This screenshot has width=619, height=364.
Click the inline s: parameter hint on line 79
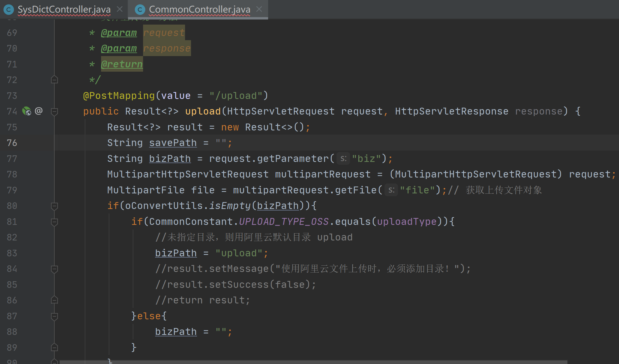pyautogui.click(x=391, y=190)
